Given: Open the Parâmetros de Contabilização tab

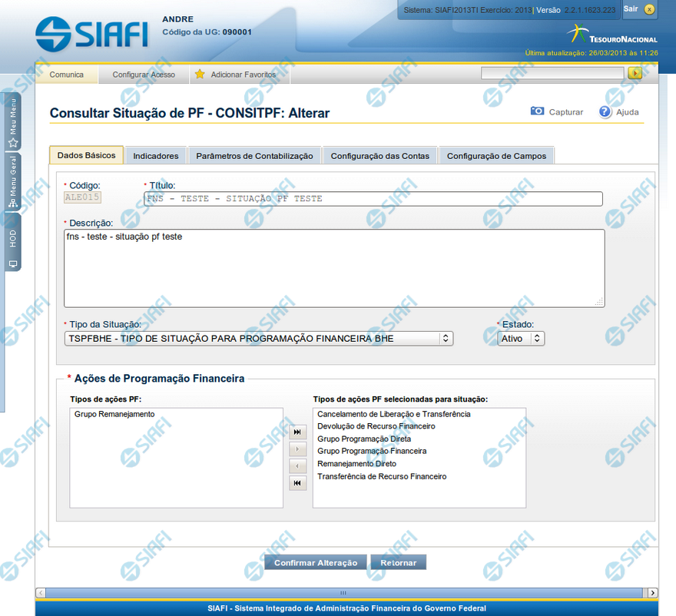Looking at the screenshot, I should point(254,156).
